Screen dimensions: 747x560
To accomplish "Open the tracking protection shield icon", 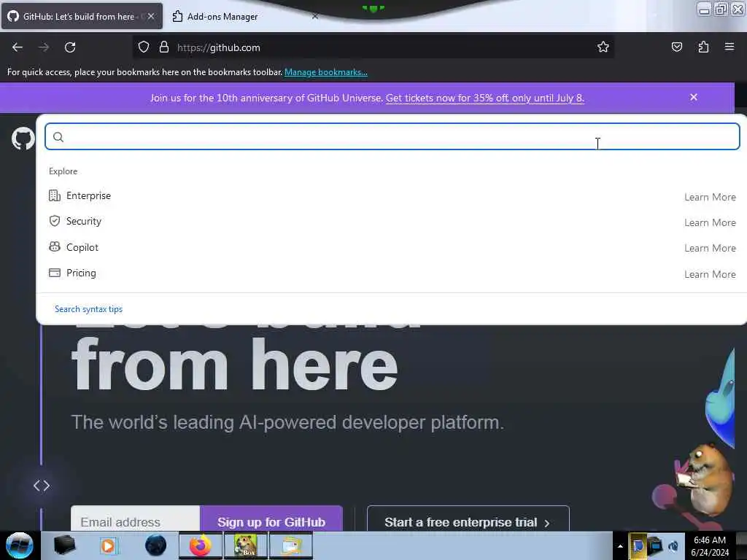I will point(144,47).
